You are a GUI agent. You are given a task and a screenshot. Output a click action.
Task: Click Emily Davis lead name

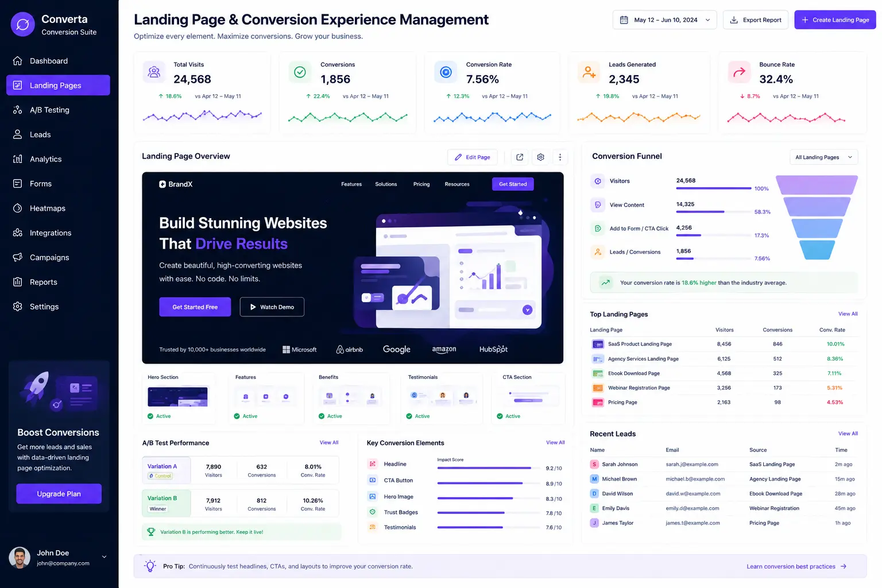click(x=616, y=508)
